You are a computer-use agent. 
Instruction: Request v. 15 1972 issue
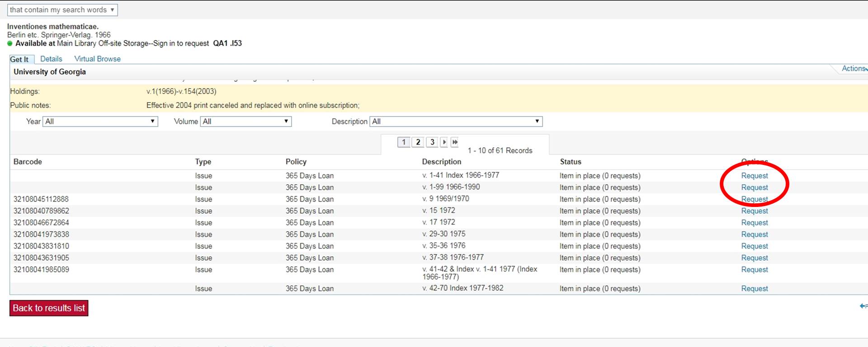[754, 211]
